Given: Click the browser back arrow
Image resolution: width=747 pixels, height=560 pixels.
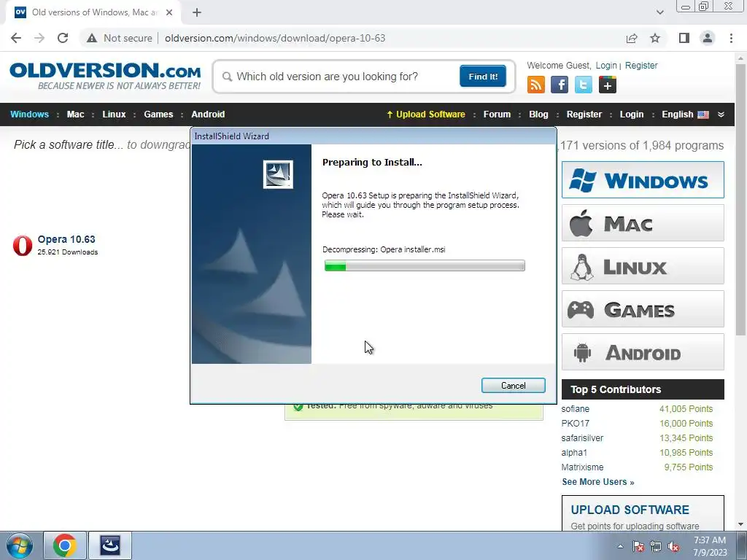Looking at the screenshot, I should coord(16,38).
